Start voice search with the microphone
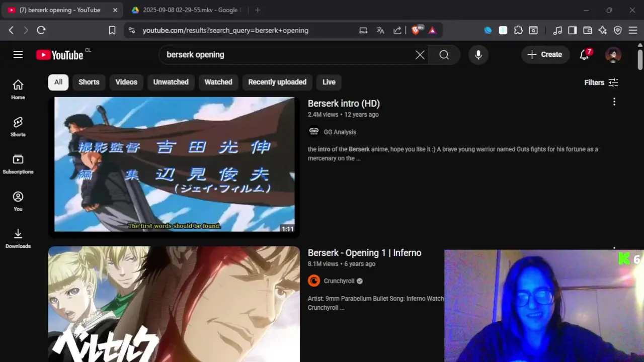Image resolution: width=644 pixels, height=362 pixels. (x=478, y=55)
